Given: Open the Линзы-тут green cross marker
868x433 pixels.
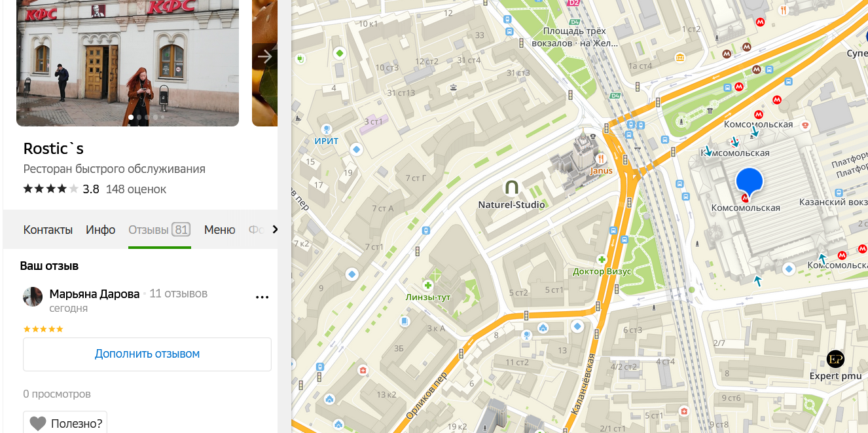Looking at the screenshot, I should (x=427, y=286).
